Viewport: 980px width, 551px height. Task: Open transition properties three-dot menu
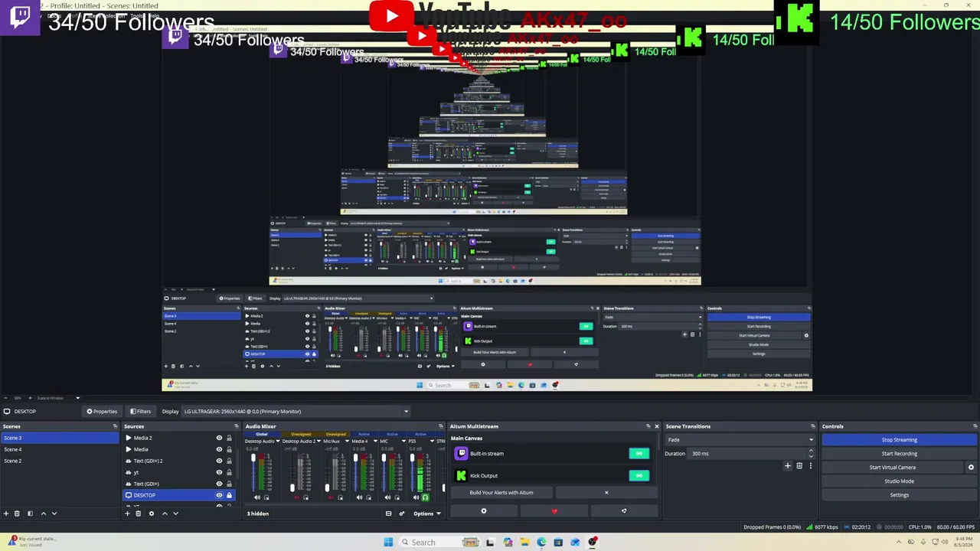(810, 466)
